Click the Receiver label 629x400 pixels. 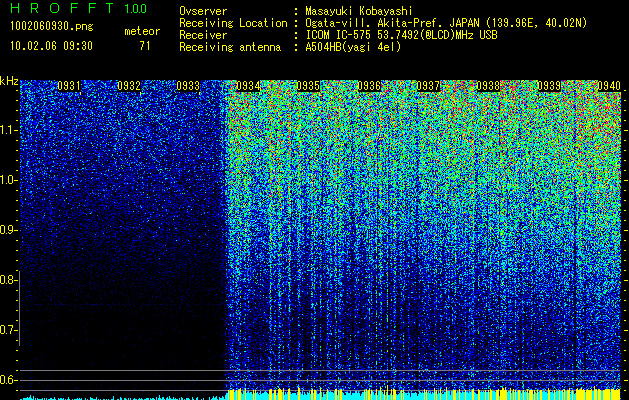tap(203, 35)
